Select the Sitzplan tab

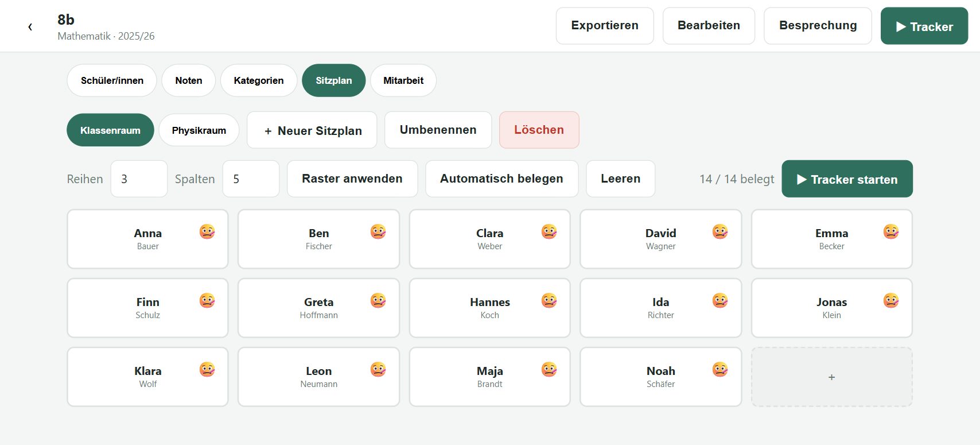(x=334, y=80)
